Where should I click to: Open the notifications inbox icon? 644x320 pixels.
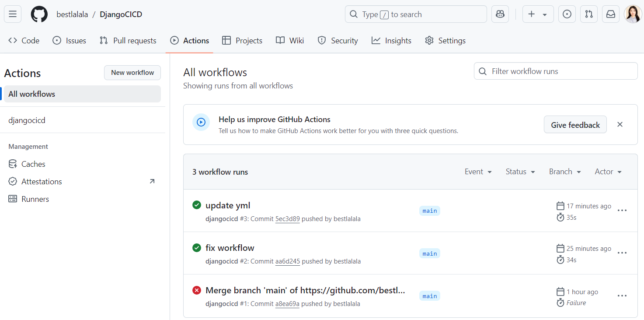pos(611,14)
